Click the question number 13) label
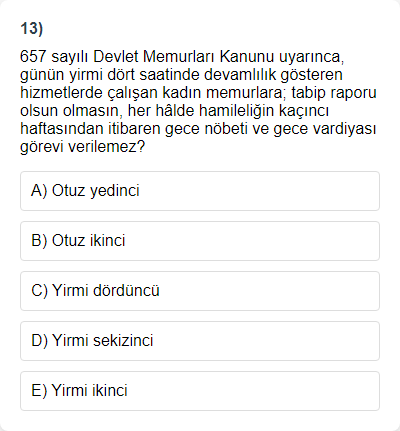 click(x=32, y=29)
